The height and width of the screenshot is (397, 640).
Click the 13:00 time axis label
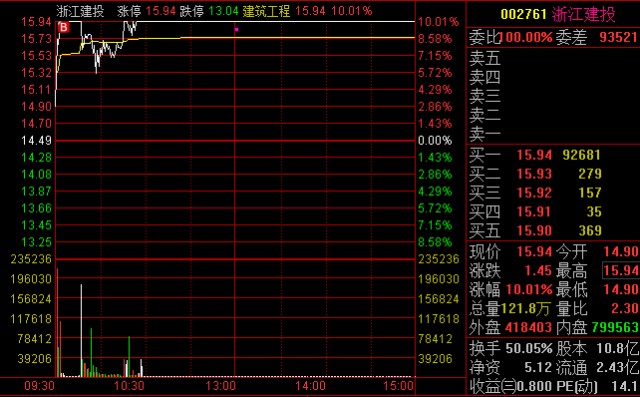click(x=221, y=386)
